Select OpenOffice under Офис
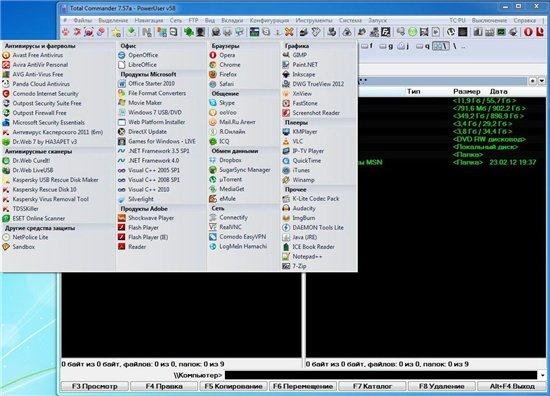 (138, 55)
